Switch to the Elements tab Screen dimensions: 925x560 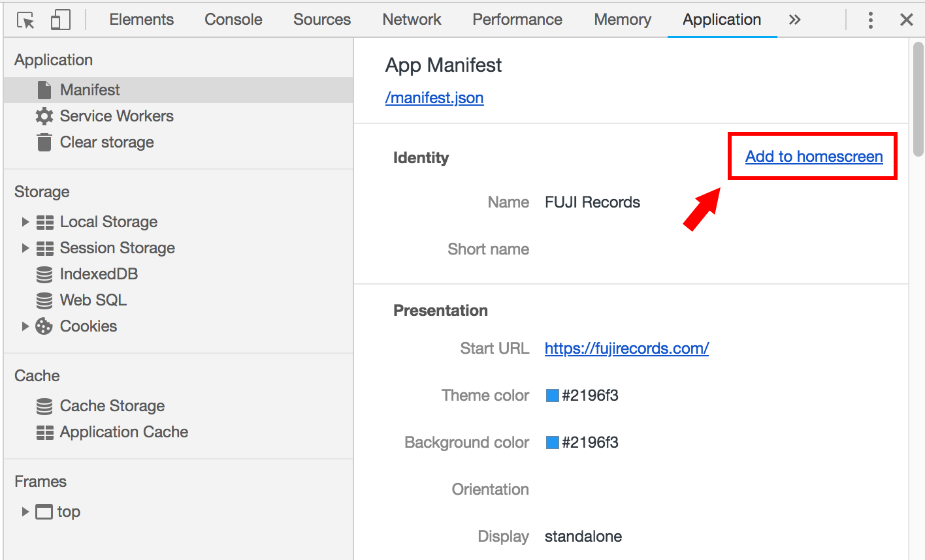coord(142,20)
